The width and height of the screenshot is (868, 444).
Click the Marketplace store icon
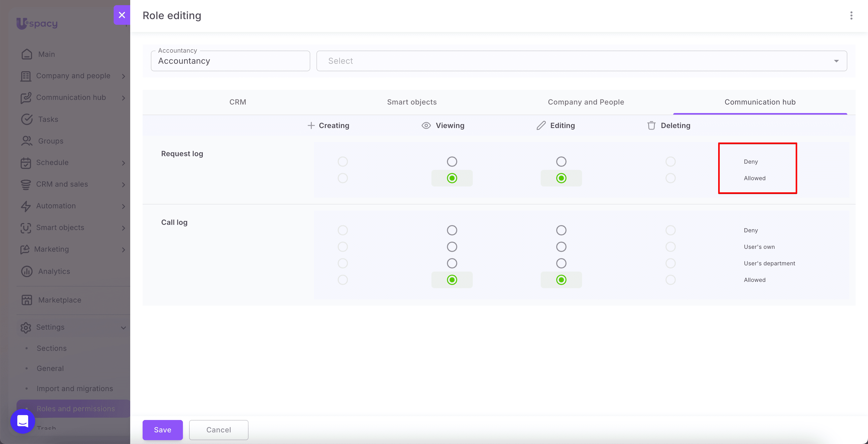pyautogui.click(x=27, y=300)
